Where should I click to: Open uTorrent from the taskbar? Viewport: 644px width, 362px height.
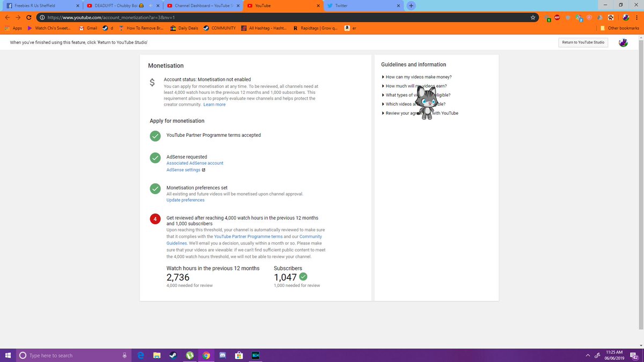(190, 355)
